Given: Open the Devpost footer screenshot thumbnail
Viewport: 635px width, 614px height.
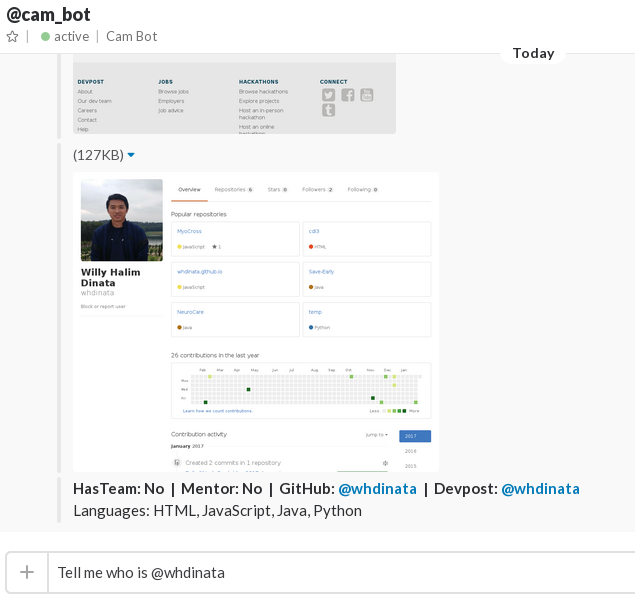Looking at the screenshot, I should (234, 94).
